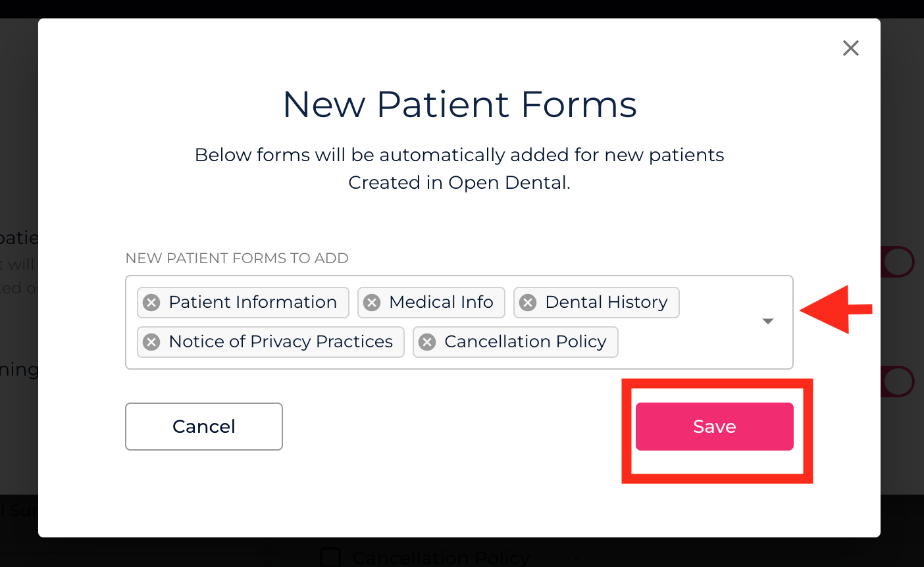This screenshot has height=567, width=924.
Task: Remove Notice of Privacy Practices chip
Action: (x=152, y=342)
